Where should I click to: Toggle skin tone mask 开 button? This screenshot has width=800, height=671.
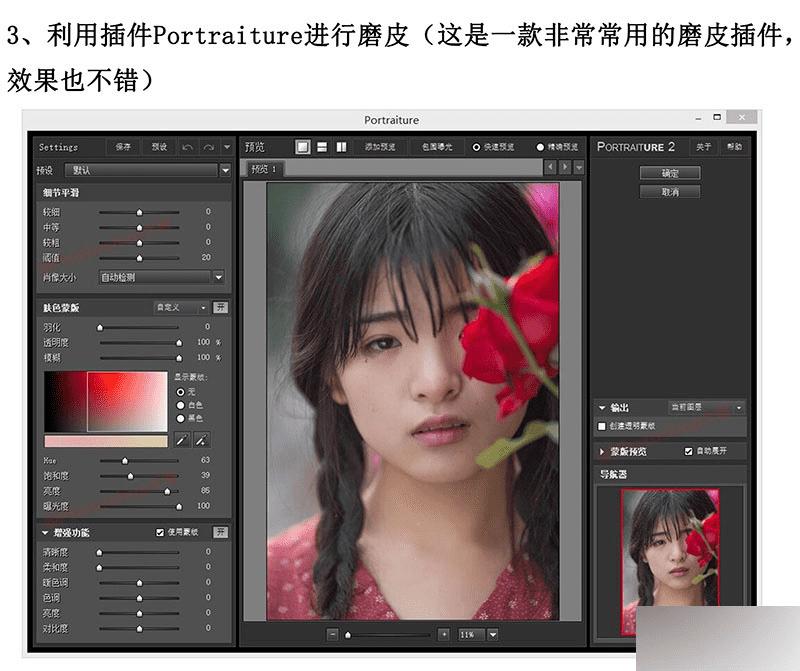click(220, 307)
